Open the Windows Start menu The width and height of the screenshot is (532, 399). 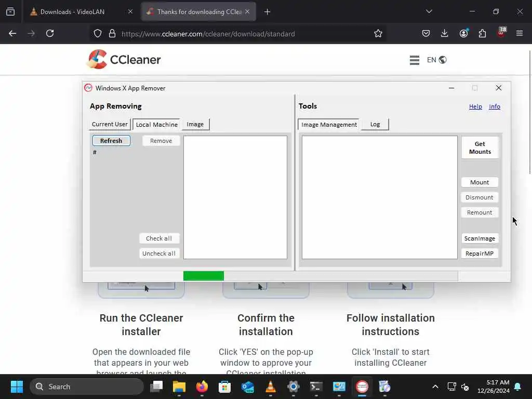click(x=17, y=387)
